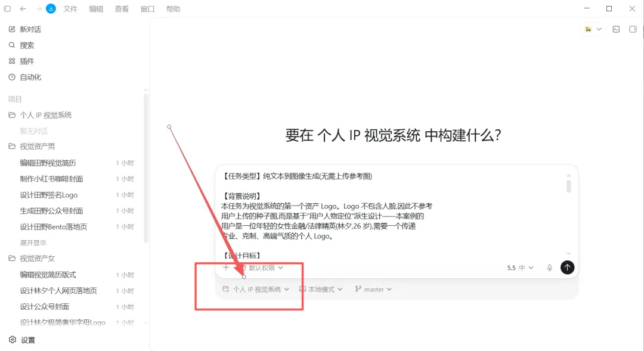This screenshot has height=351, width=644.
Task: Open conversation 制作小红书咖啡封面
Action: click(51, 179)
